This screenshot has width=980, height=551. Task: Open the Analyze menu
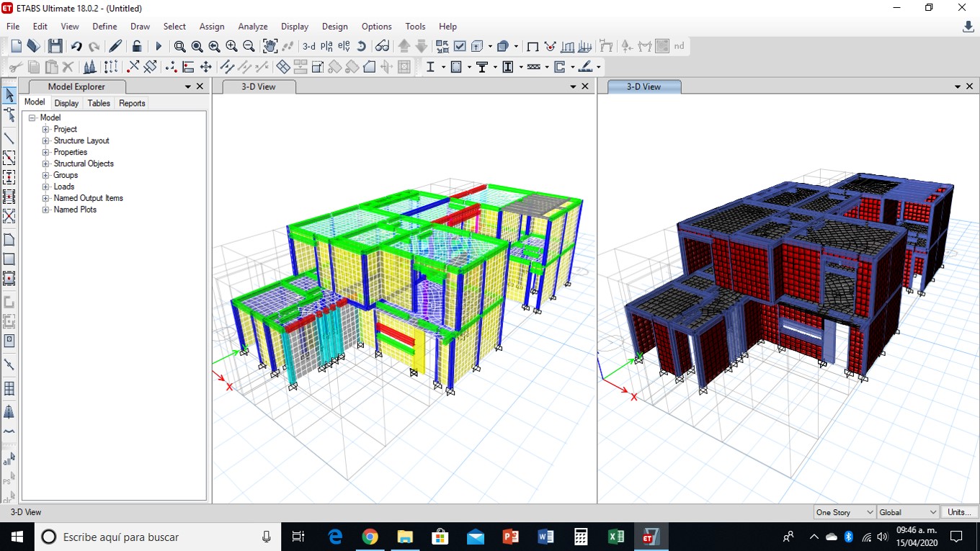click(252, 27)
